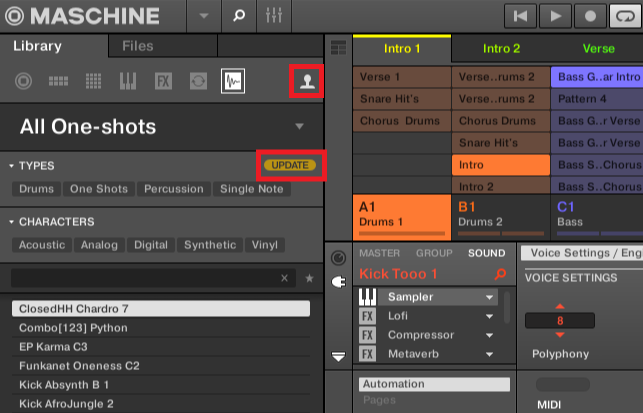Open the header dropdown menu arrow

point(204,16)
